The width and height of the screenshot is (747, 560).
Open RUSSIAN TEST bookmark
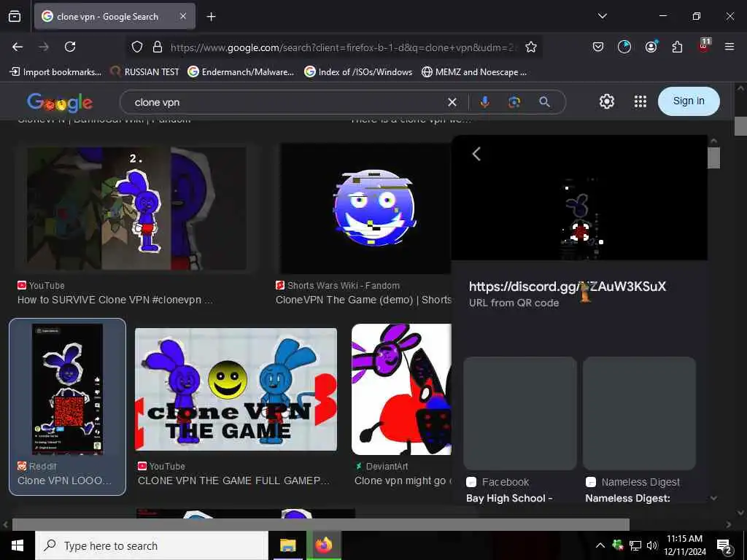pos(145,72)
